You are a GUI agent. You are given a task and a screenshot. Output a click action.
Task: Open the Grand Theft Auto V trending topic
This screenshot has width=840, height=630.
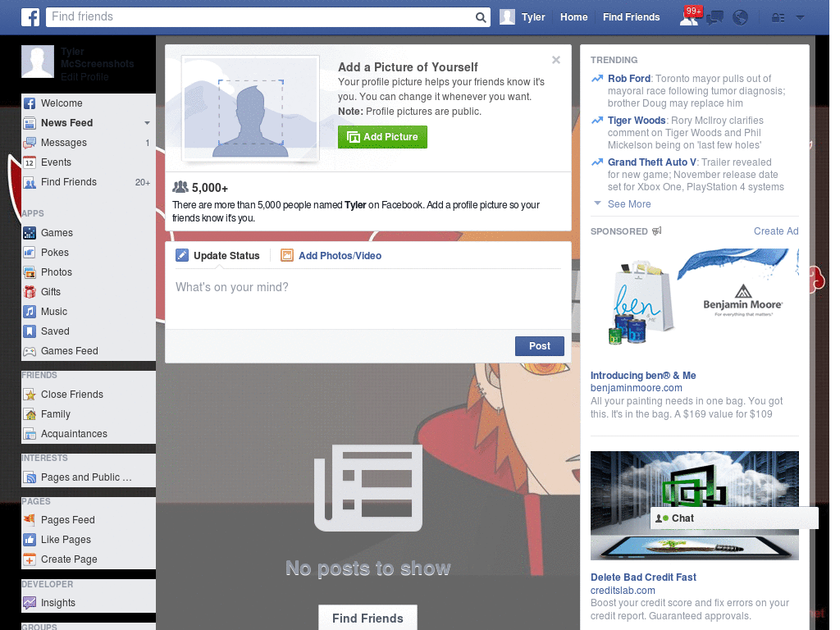652,162
